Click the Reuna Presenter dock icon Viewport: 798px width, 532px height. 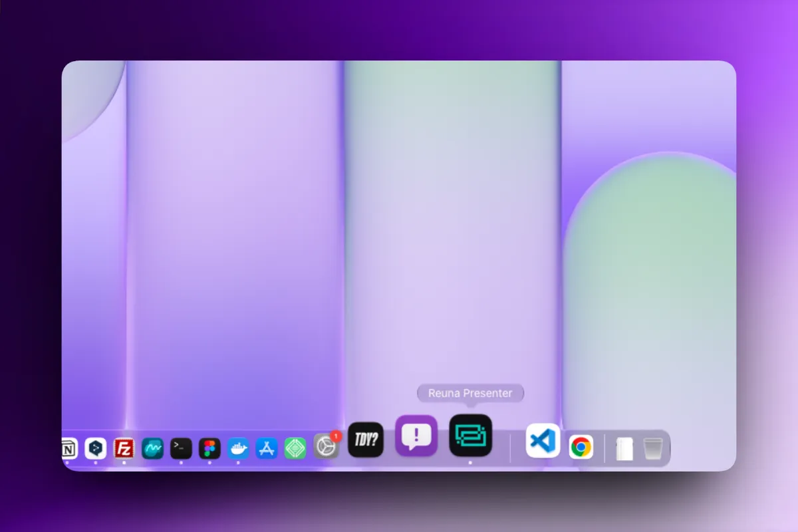470,436
